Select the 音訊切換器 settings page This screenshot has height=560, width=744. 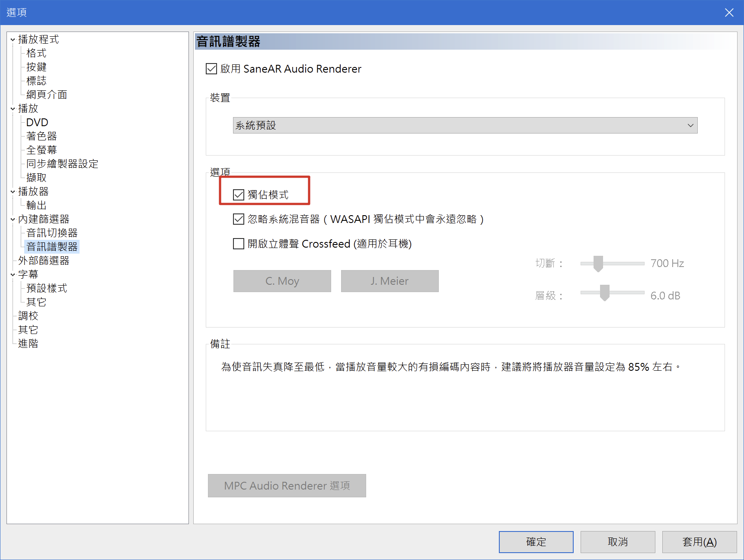point(52,233)
